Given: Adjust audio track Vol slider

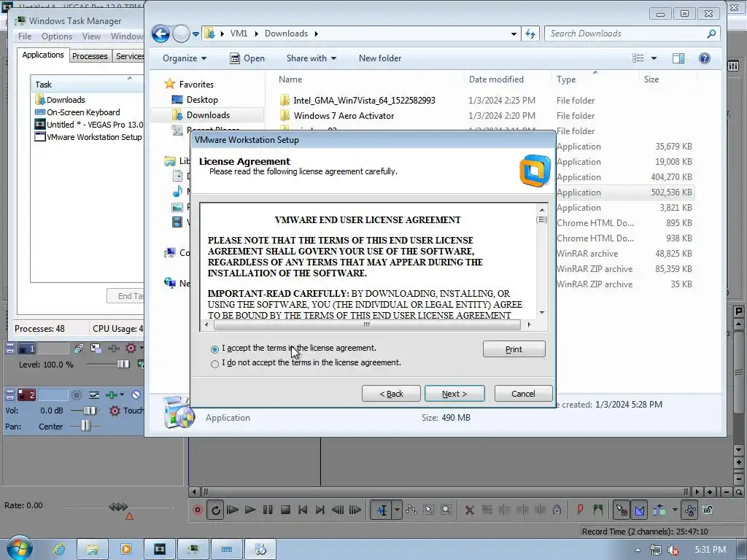Looking at the screenshot, I should click(88, 411).
